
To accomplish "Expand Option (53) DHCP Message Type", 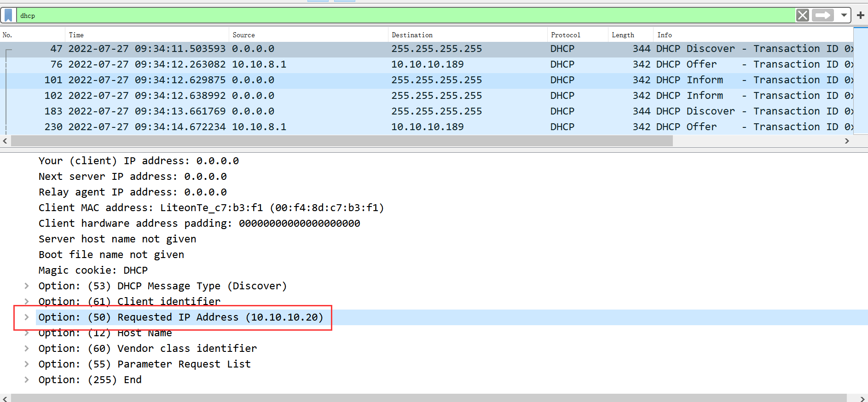I will 27,286.
